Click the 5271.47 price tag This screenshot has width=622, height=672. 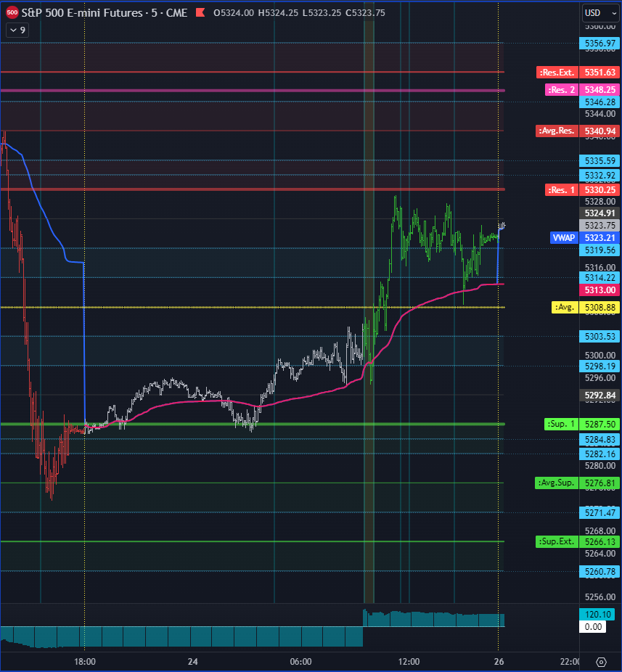click(x=600, y=512)
